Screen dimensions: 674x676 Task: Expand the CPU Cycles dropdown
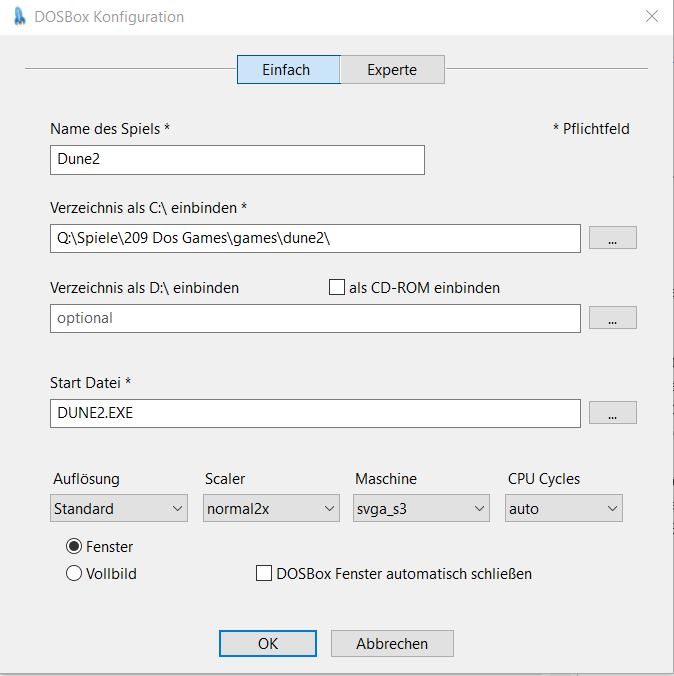tap(564, 509)
